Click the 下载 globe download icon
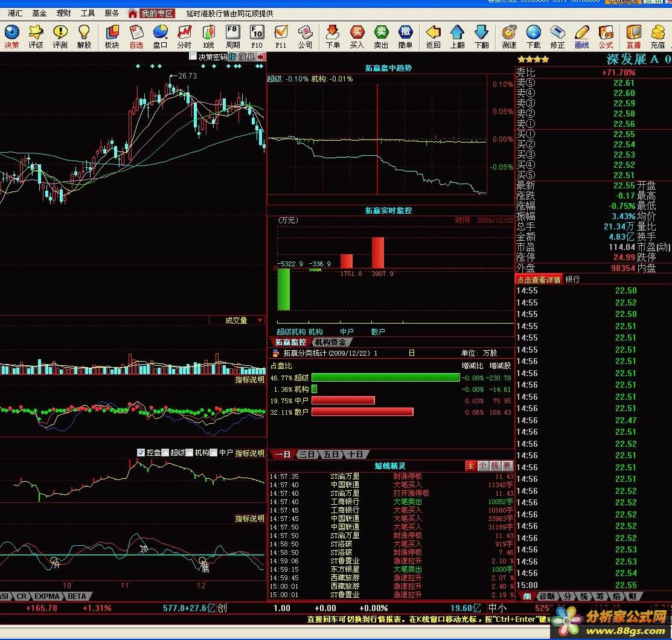This screenshot has height=640, width=672. coord(534,36)
